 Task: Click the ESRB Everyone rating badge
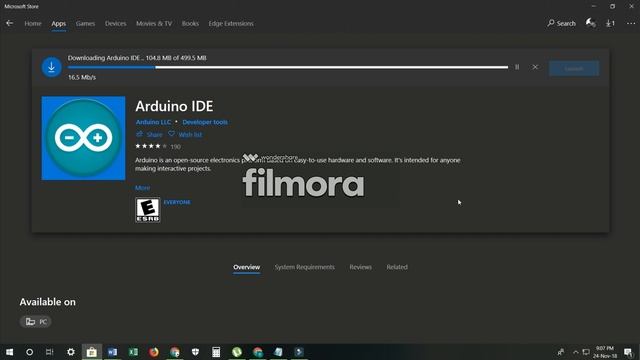pyautogui.click(x=148, y=210)
